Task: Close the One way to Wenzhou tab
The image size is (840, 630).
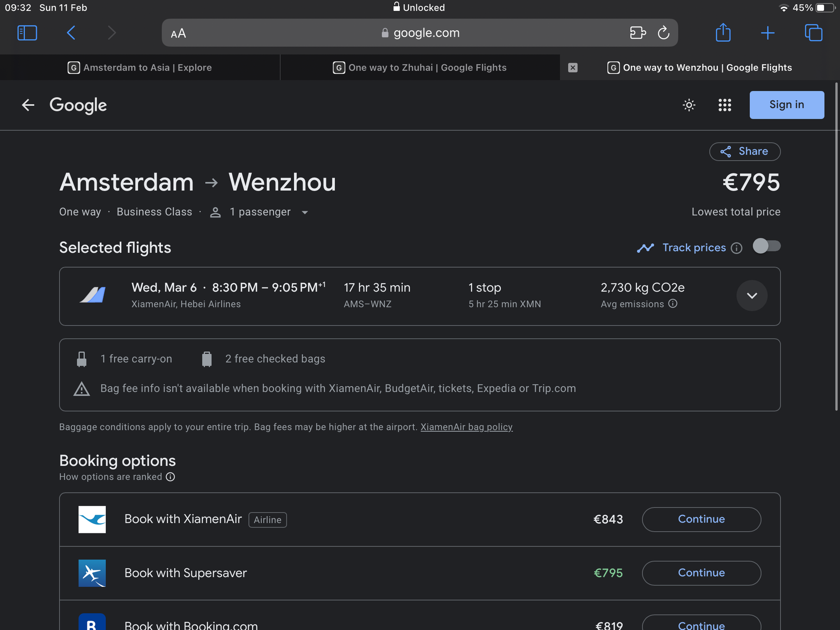Action: pos(573,68)
